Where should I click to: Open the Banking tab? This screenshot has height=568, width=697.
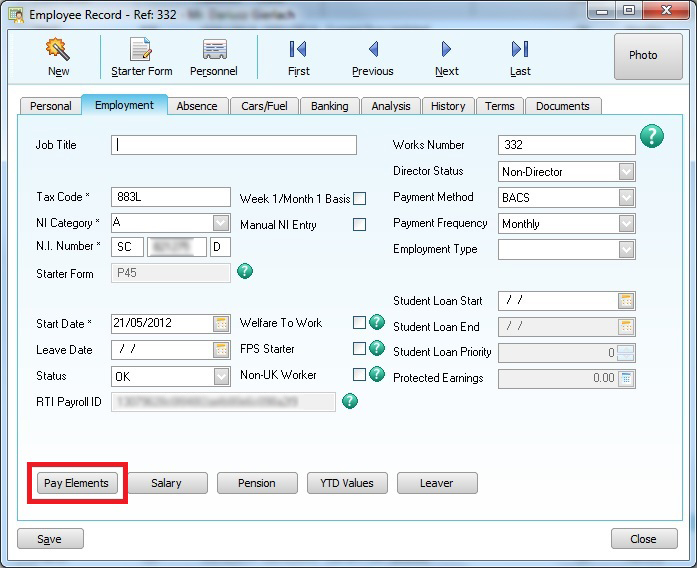(x=329, y=106)
